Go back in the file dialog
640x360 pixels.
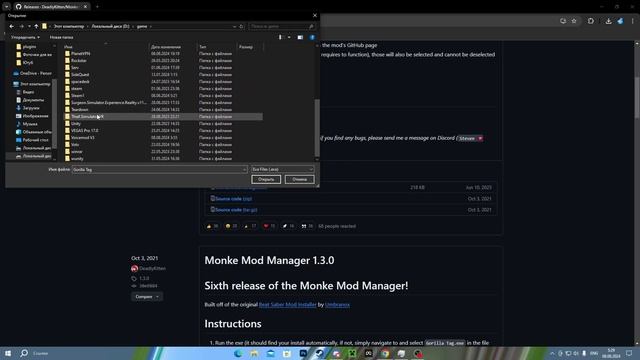coord(11,26)
